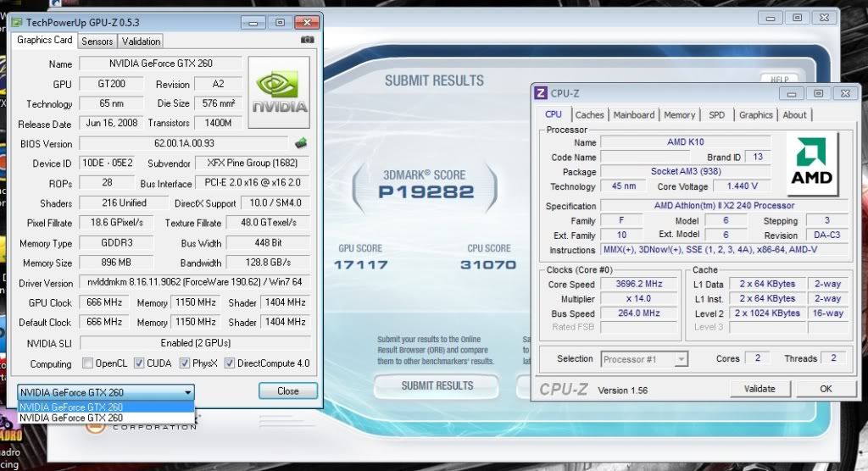Open the Graphics tab in CPU-Z

tap(755, 115)
